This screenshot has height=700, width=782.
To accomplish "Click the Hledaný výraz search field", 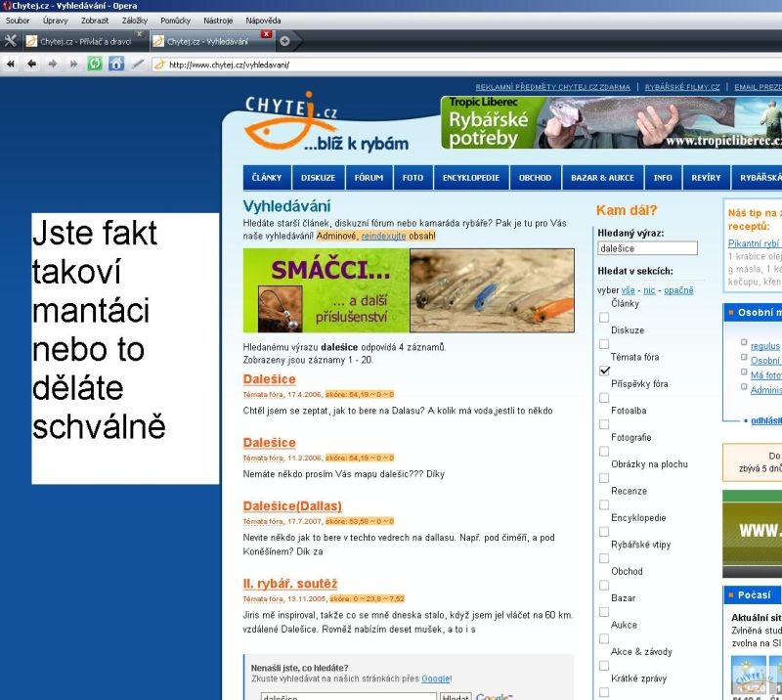I will (647, 248).
